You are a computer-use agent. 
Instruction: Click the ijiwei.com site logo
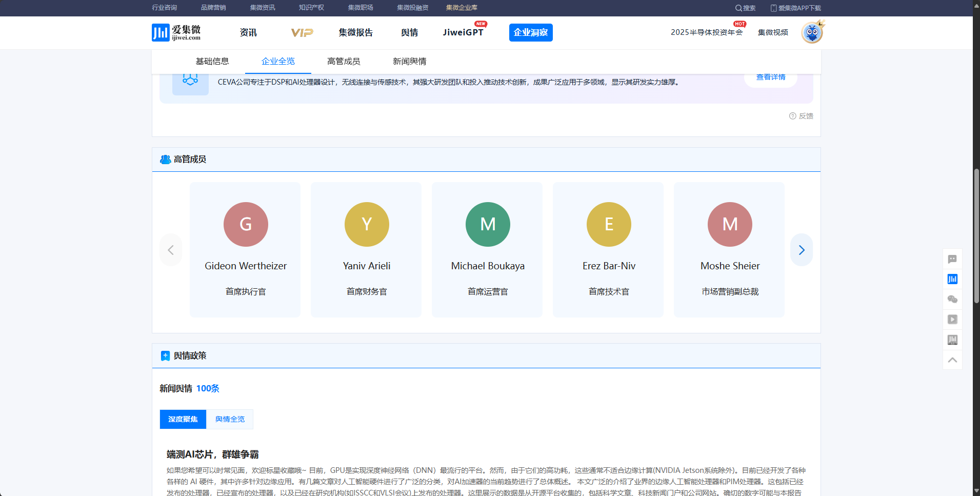pos(176,32)
